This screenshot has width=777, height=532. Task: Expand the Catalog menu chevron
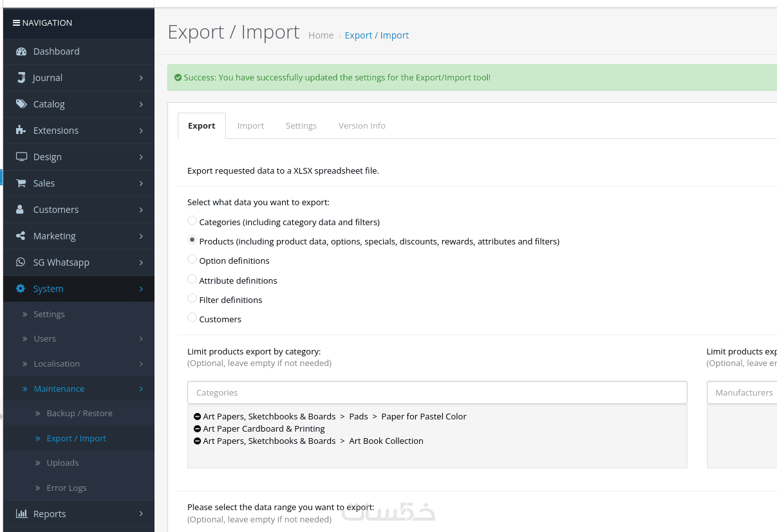(x=141, y=104)
